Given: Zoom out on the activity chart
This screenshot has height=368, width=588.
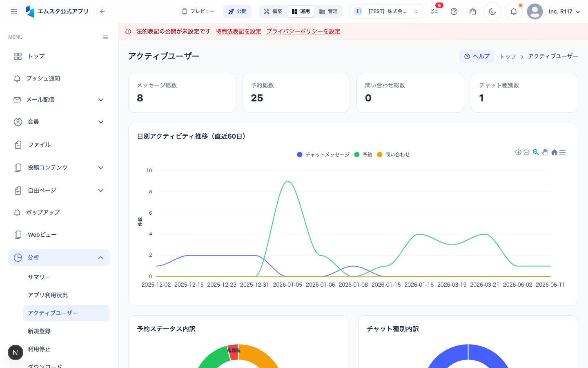Looking at the screenshot, I should coord(527,153).
